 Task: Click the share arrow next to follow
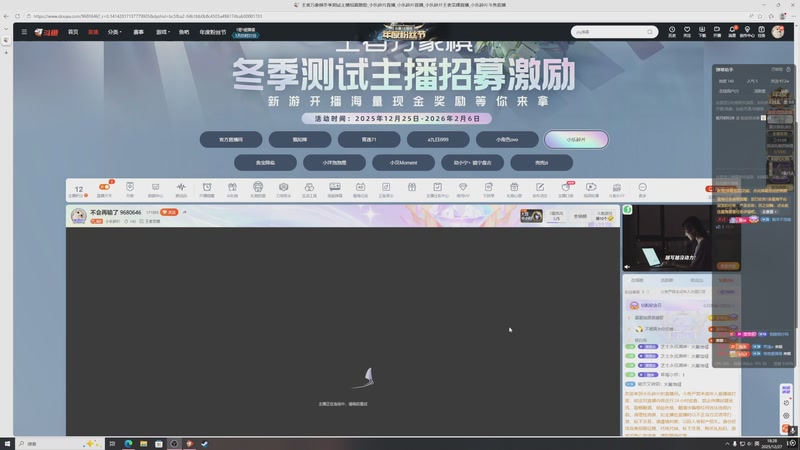[185, 212]
